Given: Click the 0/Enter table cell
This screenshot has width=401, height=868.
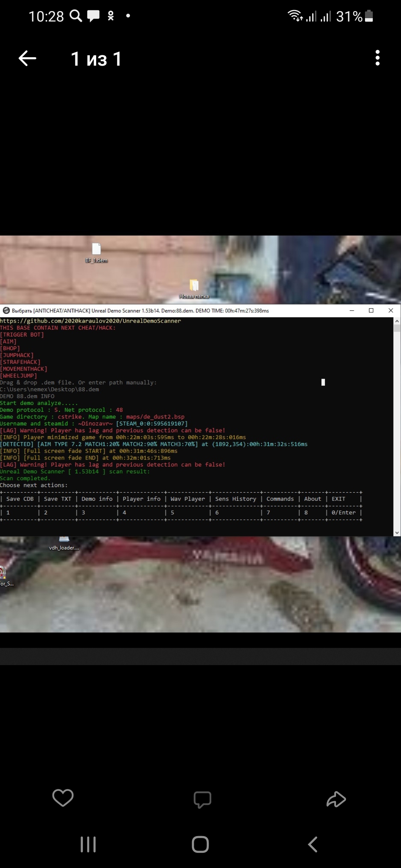Looking at the screenshot, I should [x=343, y=513].
